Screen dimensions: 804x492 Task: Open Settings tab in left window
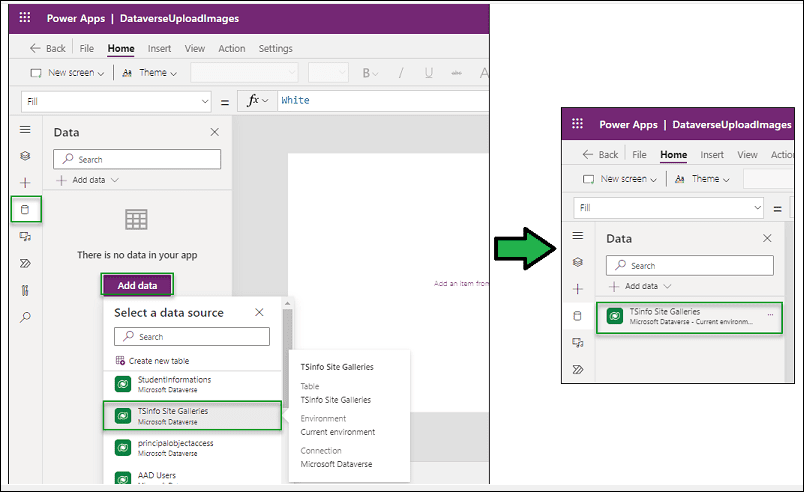(x=275, y=48)
